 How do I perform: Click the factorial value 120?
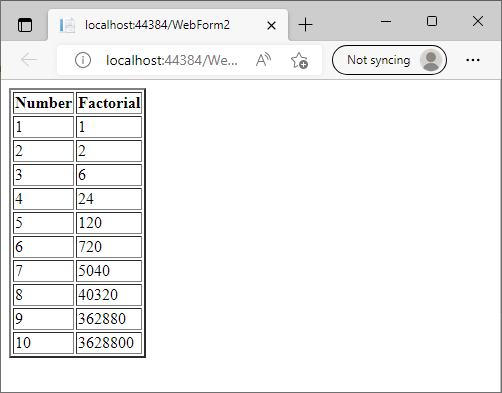[109, 223]
